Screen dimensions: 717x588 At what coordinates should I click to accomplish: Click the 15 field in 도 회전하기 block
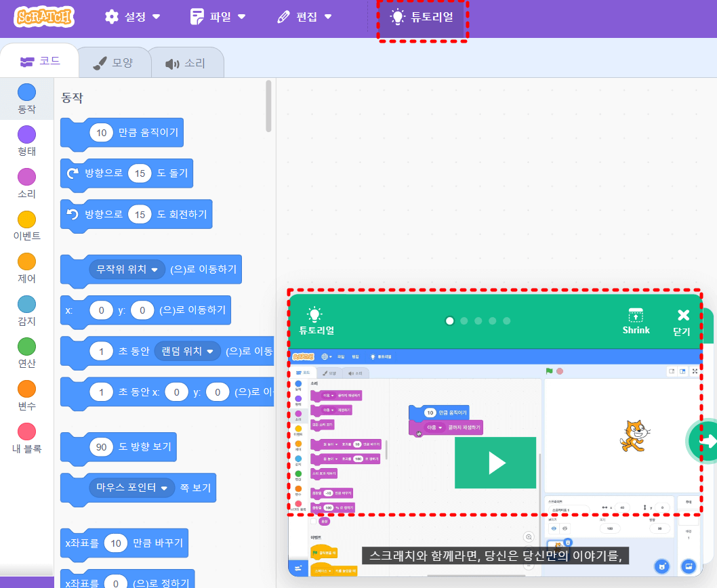[x=140, y=215]
